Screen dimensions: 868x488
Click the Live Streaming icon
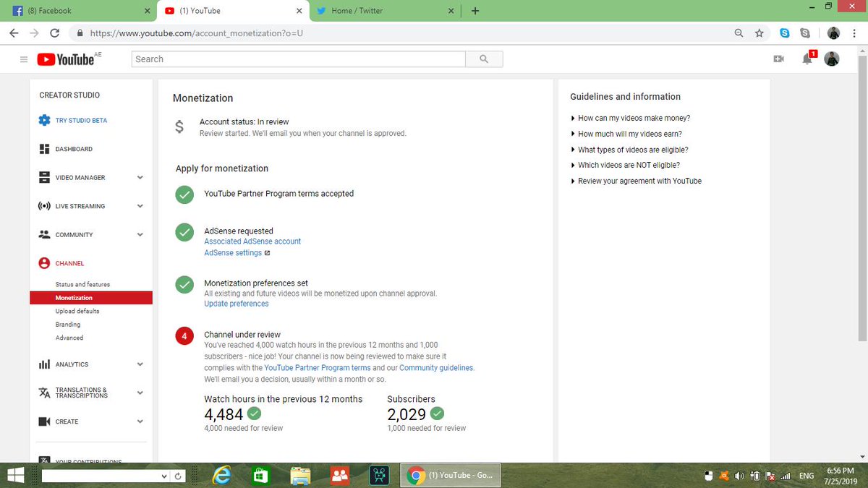[44, 206]
